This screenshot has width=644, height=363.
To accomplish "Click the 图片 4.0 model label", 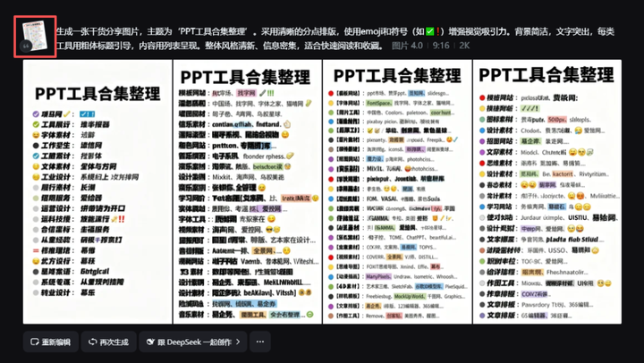I will pos(407,46).
